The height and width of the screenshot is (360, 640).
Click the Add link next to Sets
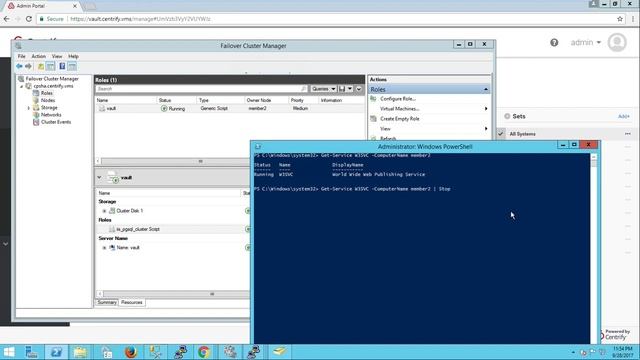tap(623, 116)
